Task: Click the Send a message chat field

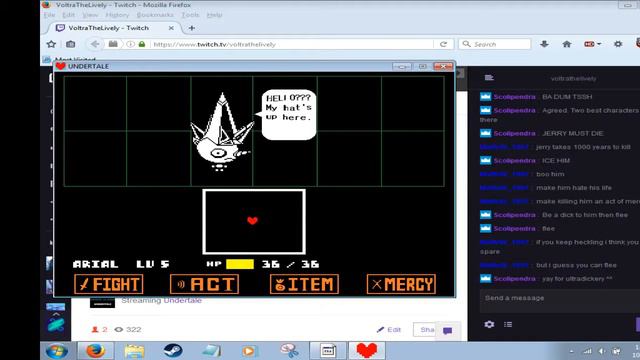Action: click(x=560, y=301)
